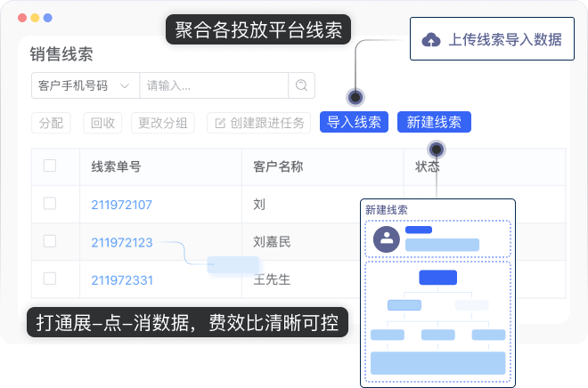Check the box for row 211972107

coord(50,204)
